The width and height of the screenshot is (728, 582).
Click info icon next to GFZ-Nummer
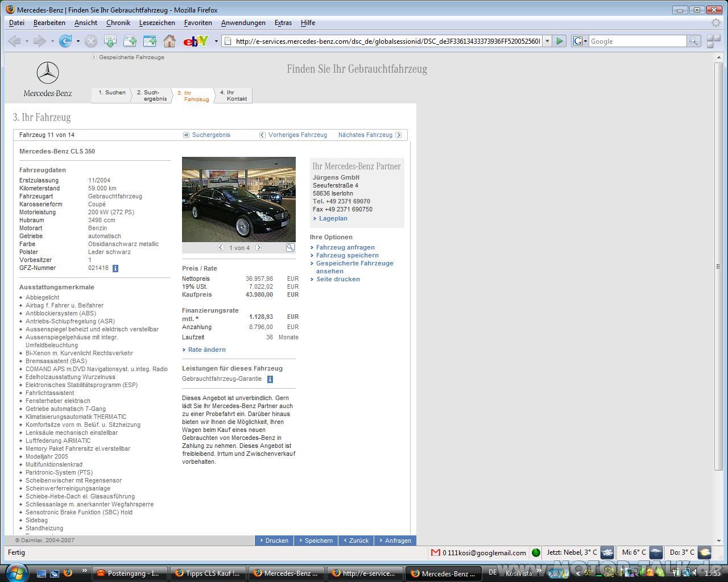click(x=115, y=268)
